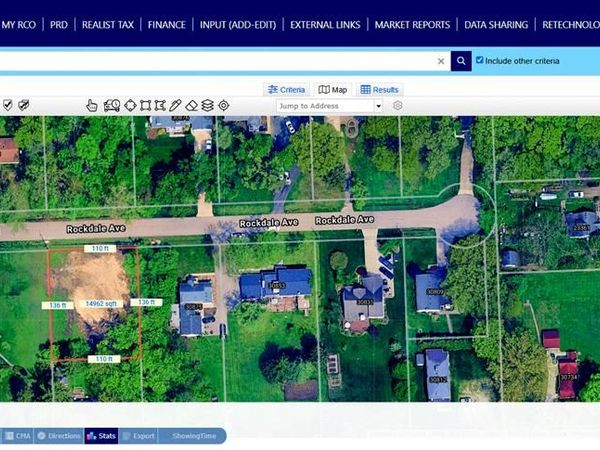Screen dimensions: 600x450
Task: Click the drive time truck icon
Action: click(x=112, y=105)
